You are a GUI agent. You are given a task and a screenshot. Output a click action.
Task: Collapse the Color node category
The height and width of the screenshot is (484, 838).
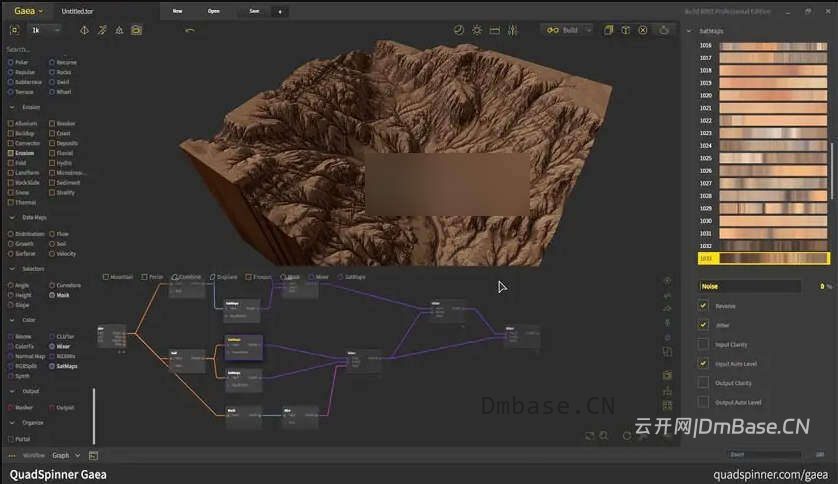[x=12, y=320]
